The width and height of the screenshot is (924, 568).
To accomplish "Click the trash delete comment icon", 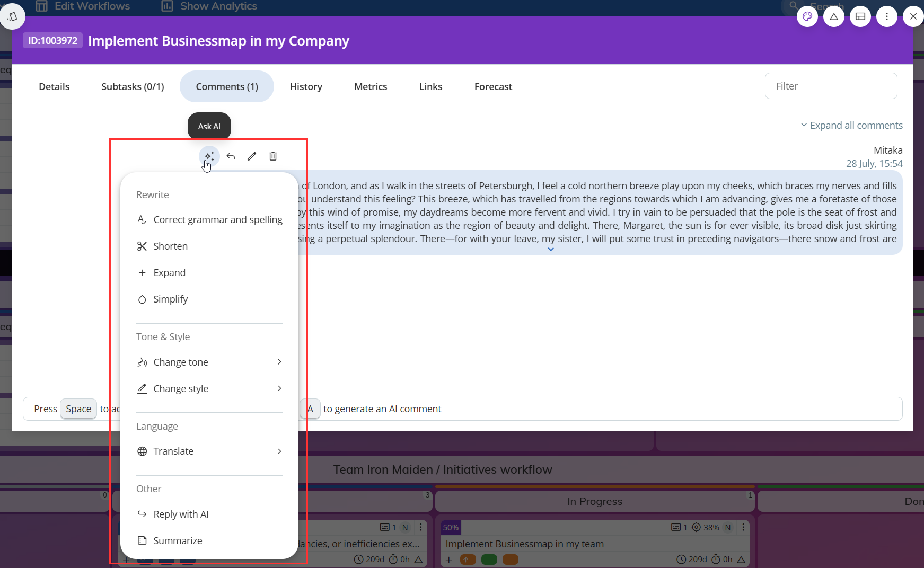I will (x=273, y=156).
